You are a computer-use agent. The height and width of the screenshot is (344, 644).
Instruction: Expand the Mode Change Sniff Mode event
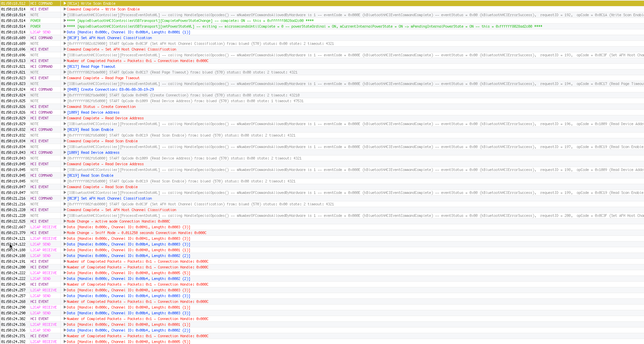[x=65, y=233]
